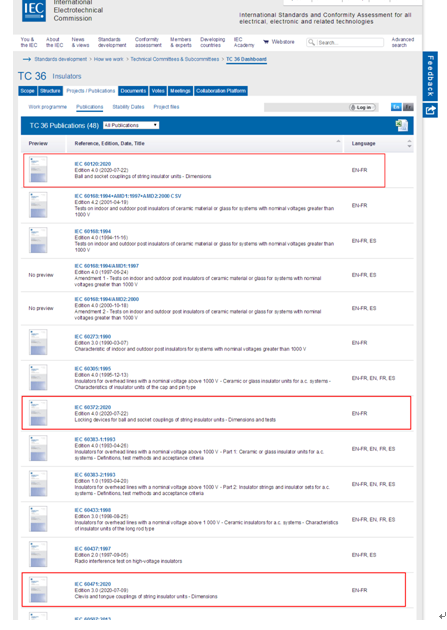Open the Structure tab

[50, 91]
